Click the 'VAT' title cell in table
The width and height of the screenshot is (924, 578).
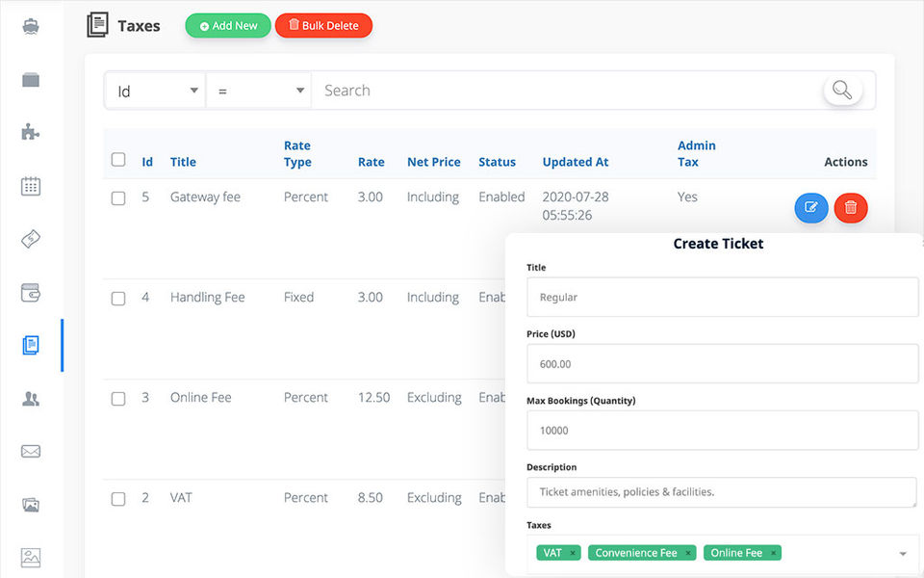[x=181, y=498]
